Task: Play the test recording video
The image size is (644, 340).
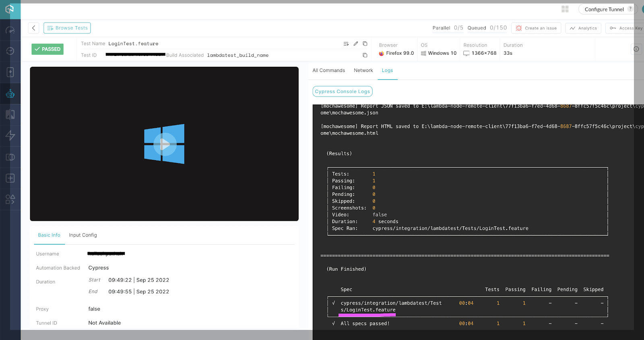Action: click(x=164, y=144)
